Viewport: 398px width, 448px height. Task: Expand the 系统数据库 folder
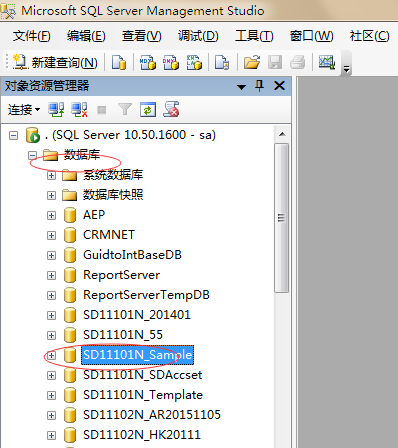[51, 175]
